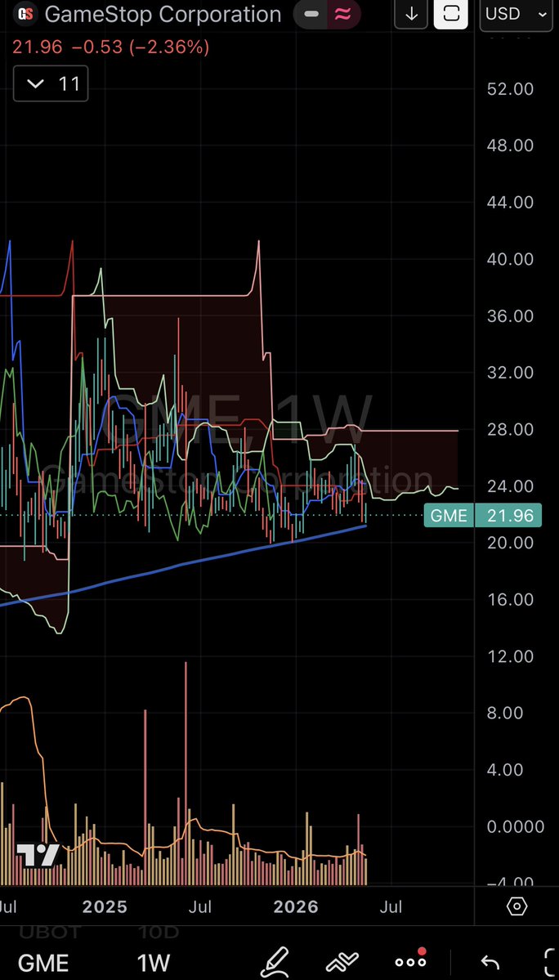Open the GameStop Corporation symbol title
The image size is (559, 980).
(163, 15)
